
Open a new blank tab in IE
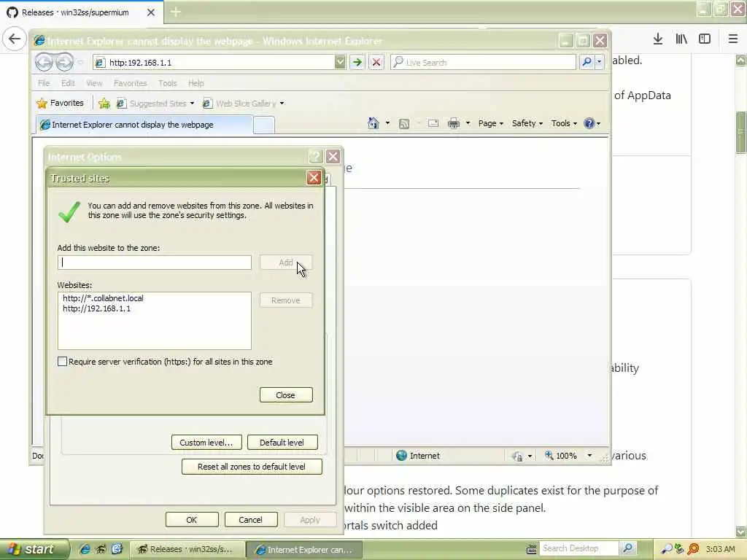[264, 125]
